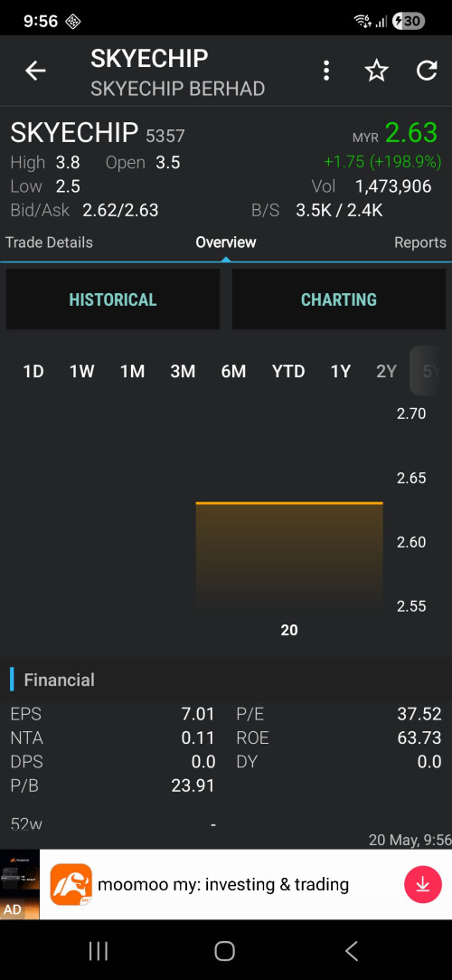The image size is (452, 980).
Task: Tap the moomoo ad download icon
Action: [x=423, y=884]
